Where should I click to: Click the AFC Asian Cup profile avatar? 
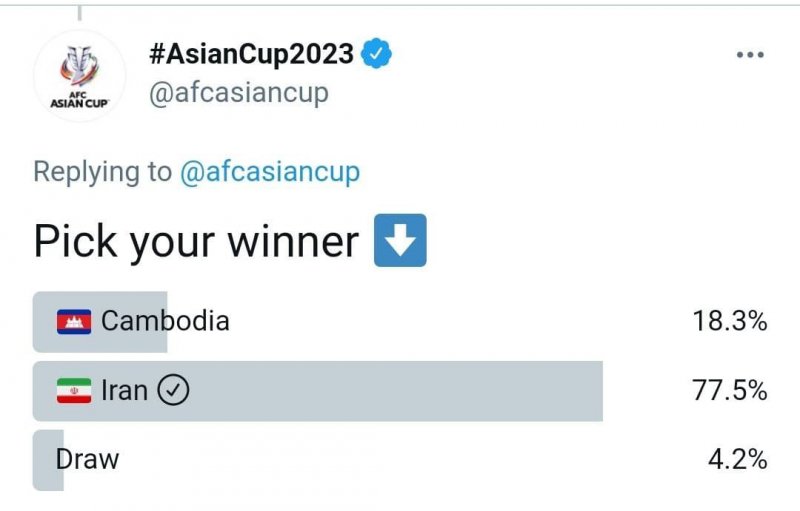click(79, 75)
